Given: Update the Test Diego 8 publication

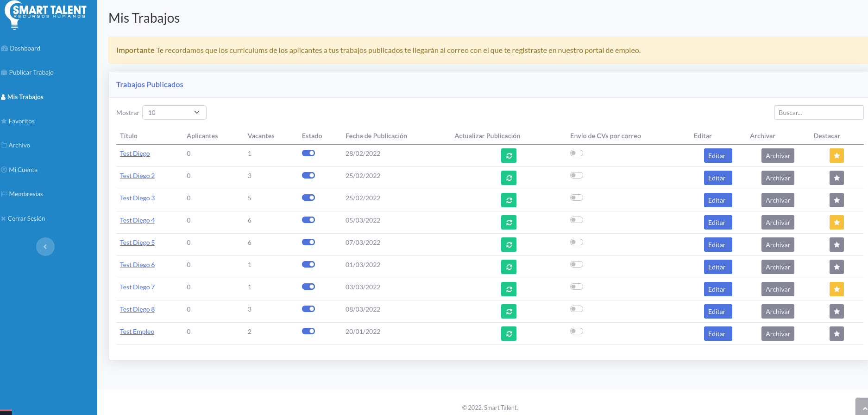Looking at the screenshot, I should coord(509,312).
